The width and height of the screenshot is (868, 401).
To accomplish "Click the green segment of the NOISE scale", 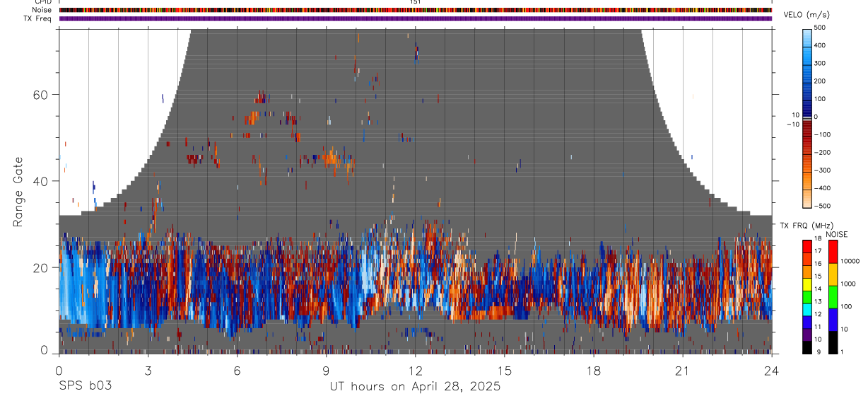I will 833,296.
